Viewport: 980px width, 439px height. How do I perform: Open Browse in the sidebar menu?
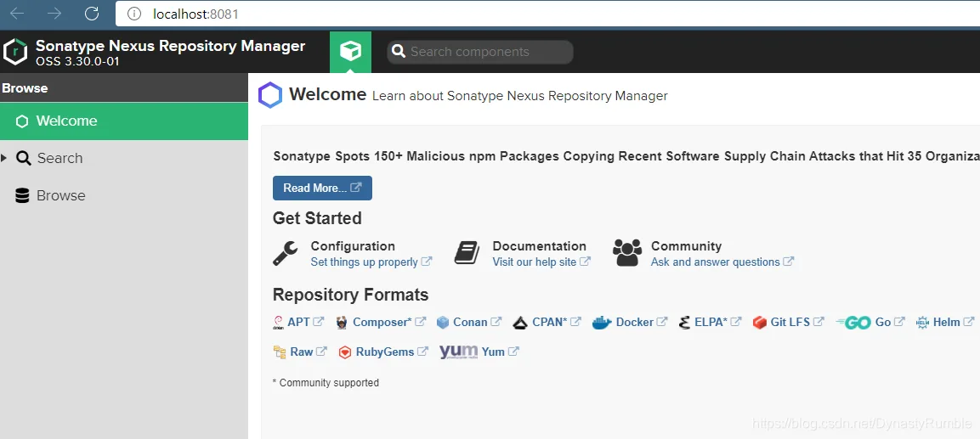[60, 195]
